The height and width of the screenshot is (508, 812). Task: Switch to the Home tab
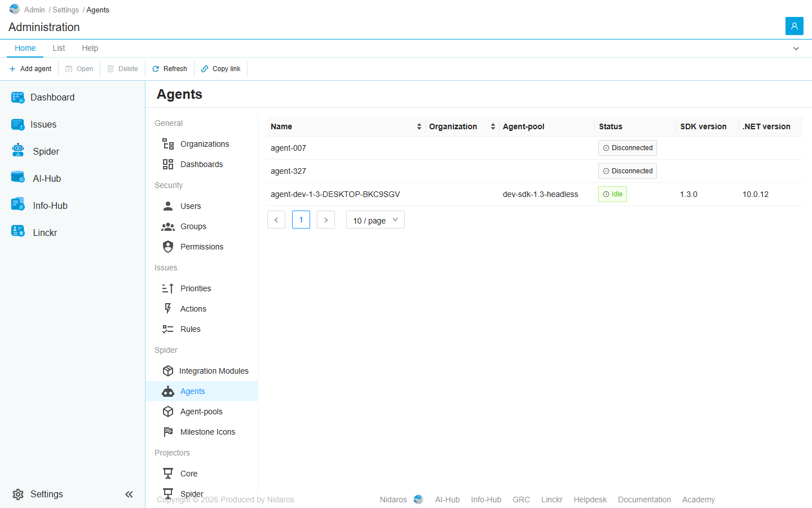pos(25,48)
